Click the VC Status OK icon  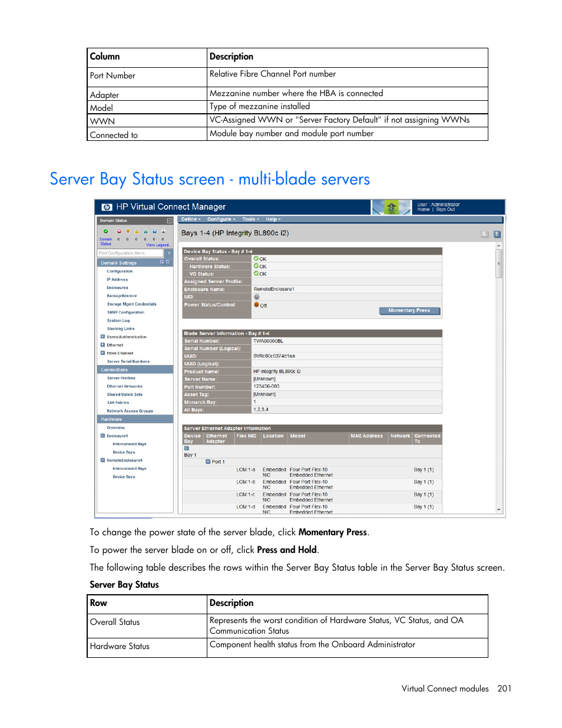click(256, 274)
